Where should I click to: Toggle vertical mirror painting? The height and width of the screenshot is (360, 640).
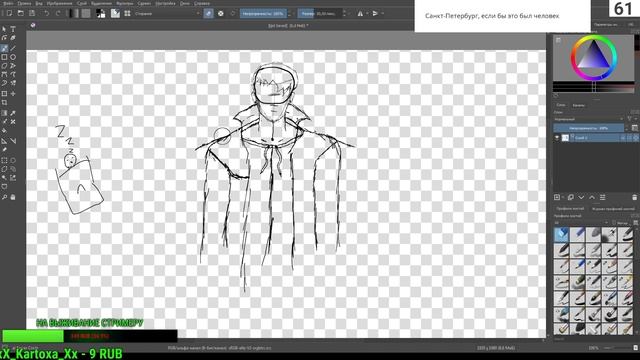(x=376, y=13)
